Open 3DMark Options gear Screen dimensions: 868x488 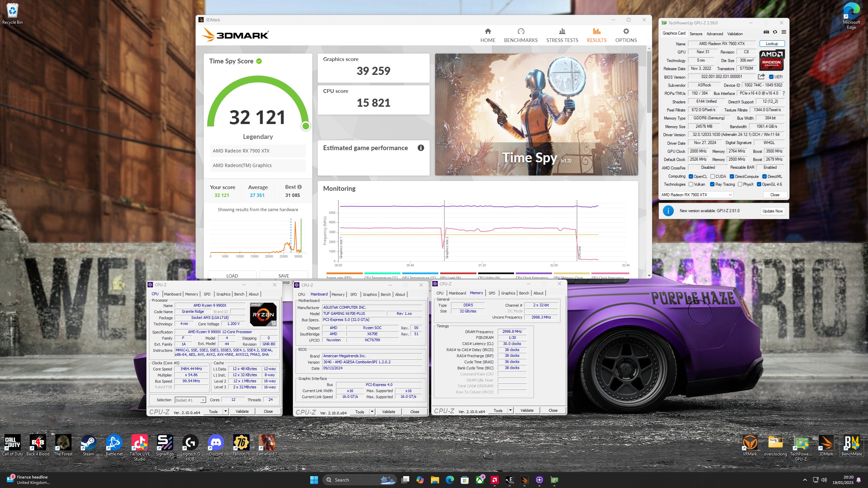click(x=626, y=35)
